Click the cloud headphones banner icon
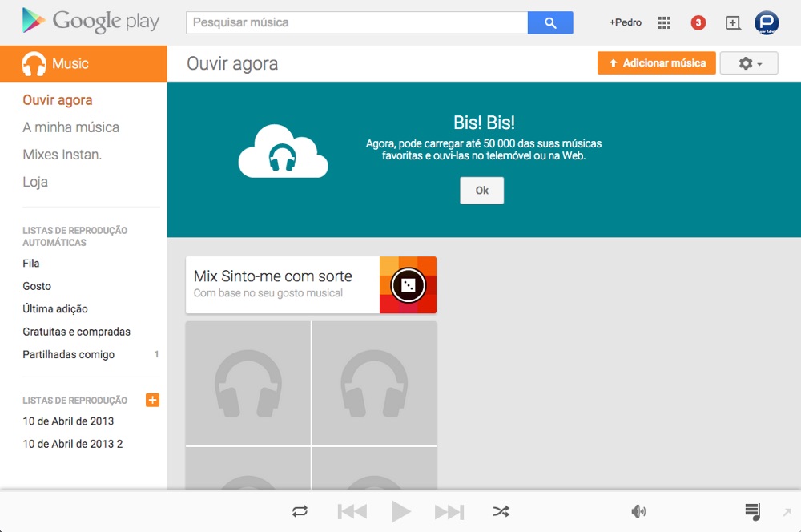This screenshot has width=801, height=532. [283, 151]
